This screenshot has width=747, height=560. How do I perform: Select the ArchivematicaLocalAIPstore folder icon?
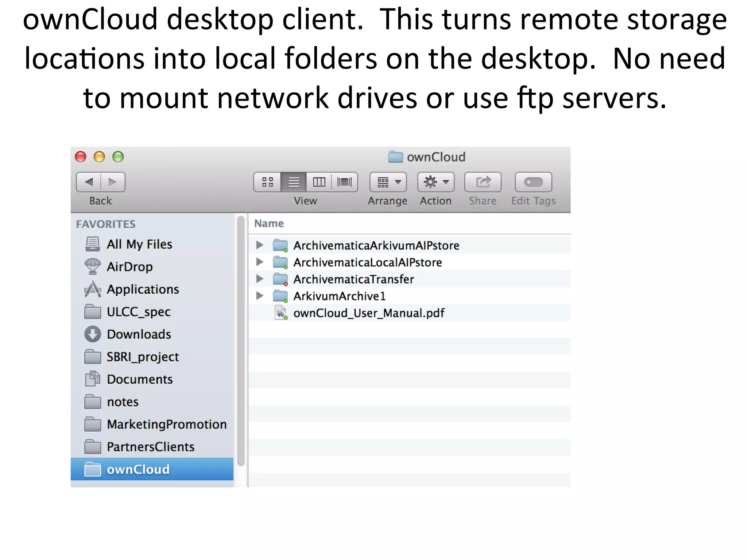click(x=280, y=262)
